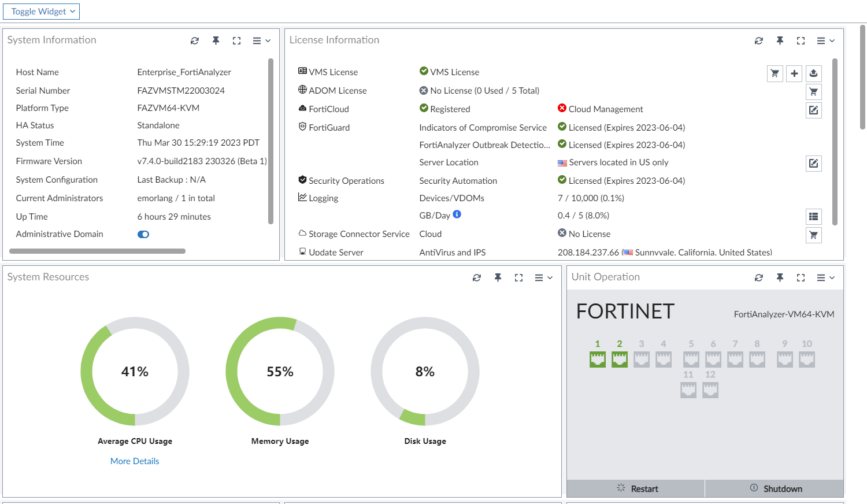Toggle the Administrative Domain switch
Image resolution: width=867 pixels, height=504 pixels.
(143, 234)
